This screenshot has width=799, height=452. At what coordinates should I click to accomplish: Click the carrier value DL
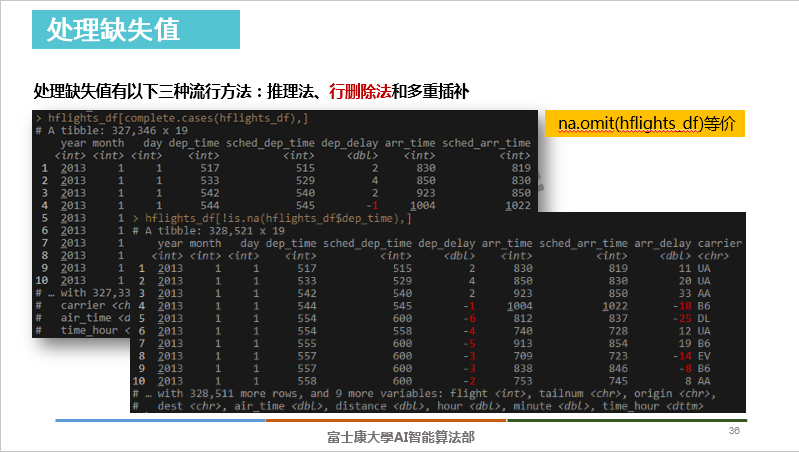[x=704, y=318]
